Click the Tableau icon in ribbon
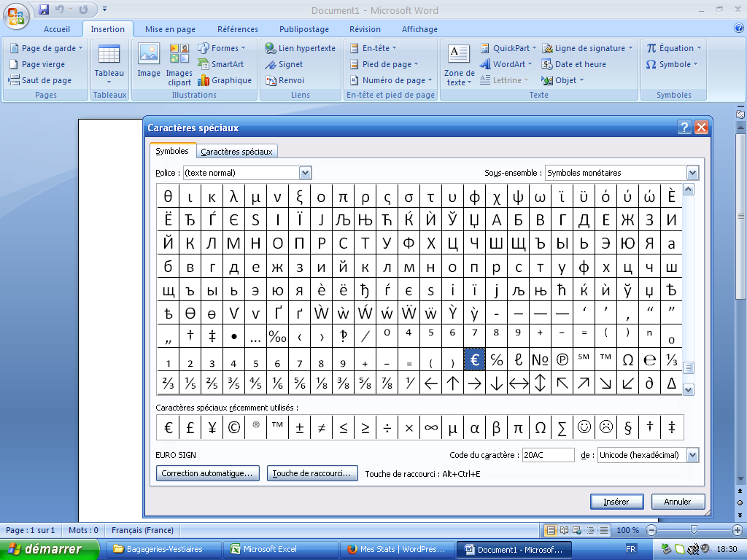 [x=109, y=62]
